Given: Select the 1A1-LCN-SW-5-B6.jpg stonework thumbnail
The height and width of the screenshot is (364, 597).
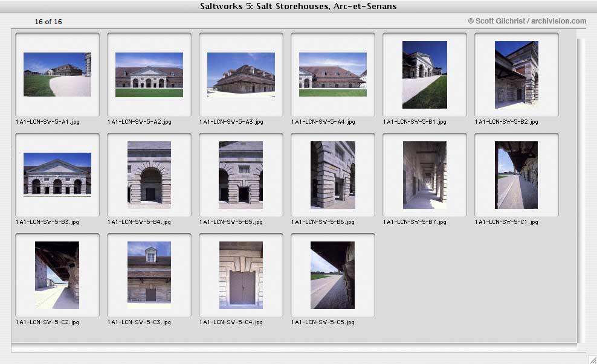Looking at the screenshot, I should (x=333, y=175).
